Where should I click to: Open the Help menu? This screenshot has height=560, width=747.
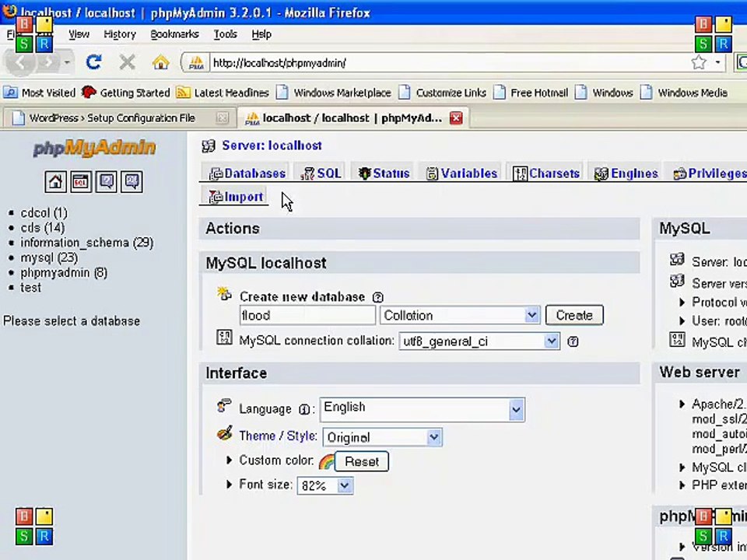tap(261, 34)
